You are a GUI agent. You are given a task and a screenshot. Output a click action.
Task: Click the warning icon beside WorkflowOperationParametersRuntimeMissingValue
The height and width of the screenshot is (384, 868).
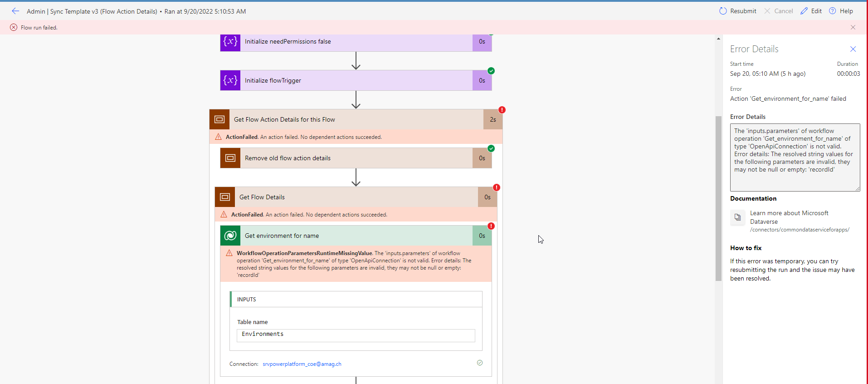coord(229,253)
